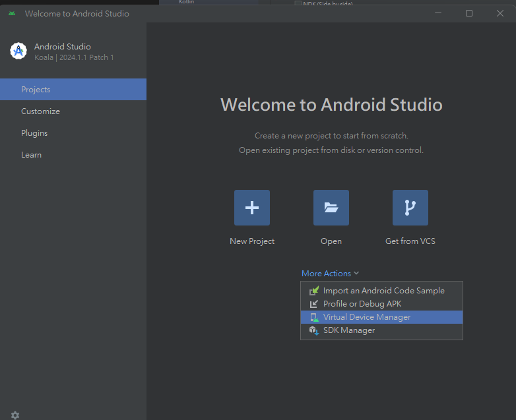Click the Android icon in the title bar
The height and width of the screenshot is (420, 516).
pyautogui.click(x=12, y=13)
